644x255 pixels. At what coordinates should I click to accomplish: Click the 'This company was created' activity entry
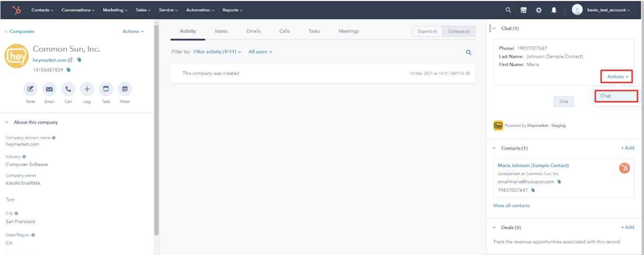pyautogui.click(x=323, y=74)
